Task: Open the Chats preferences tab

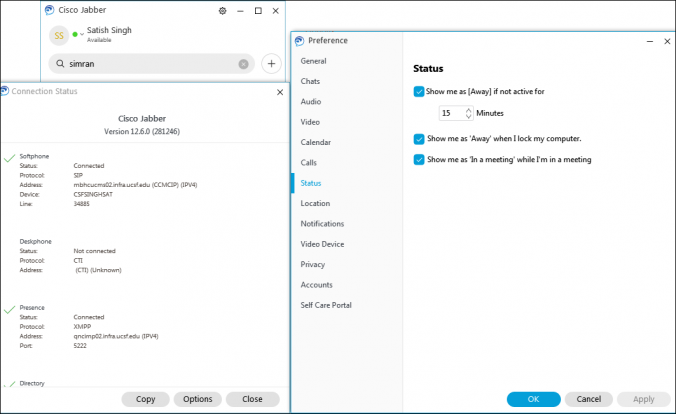Action: coord(310,82)
